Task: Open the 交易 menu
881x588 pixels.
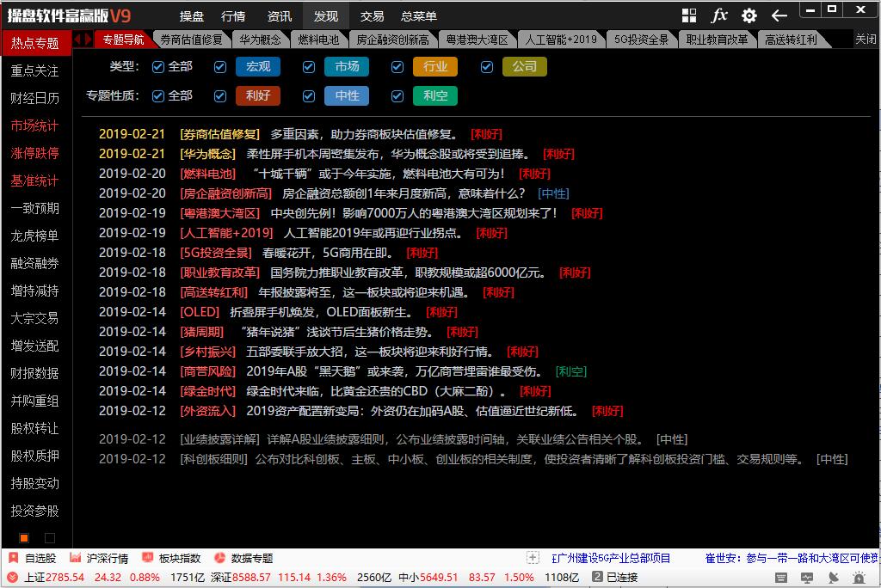Action: (x=372, y=16)
